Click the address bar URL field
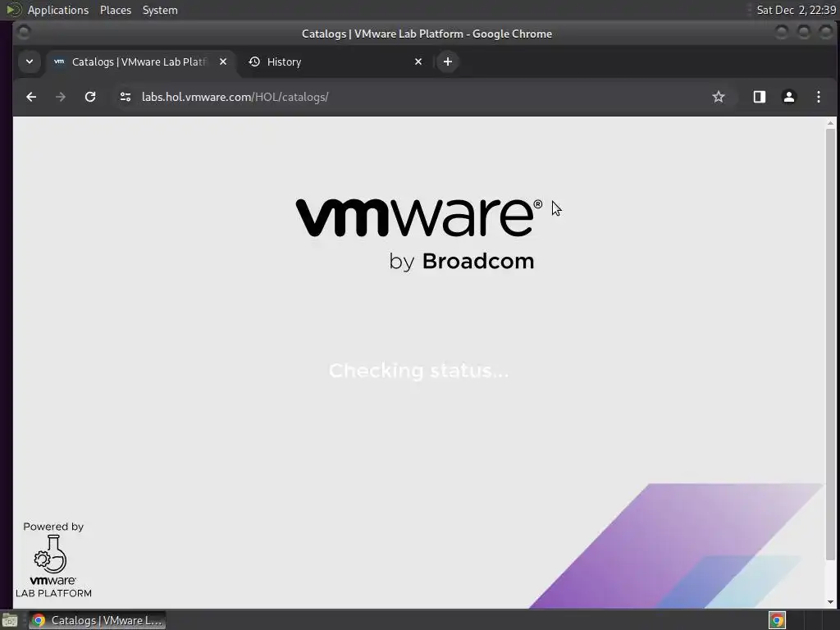The width and height of the screenshot is (840, 630). pyautogui.click(x=418, y=97)
